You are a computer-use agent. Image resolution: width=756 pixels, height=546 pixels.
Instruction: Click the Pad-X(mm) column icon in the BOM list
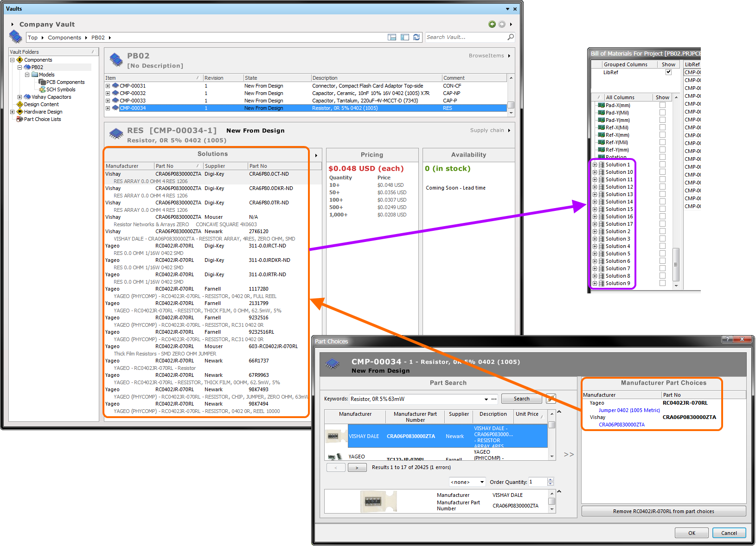point(602,105)
